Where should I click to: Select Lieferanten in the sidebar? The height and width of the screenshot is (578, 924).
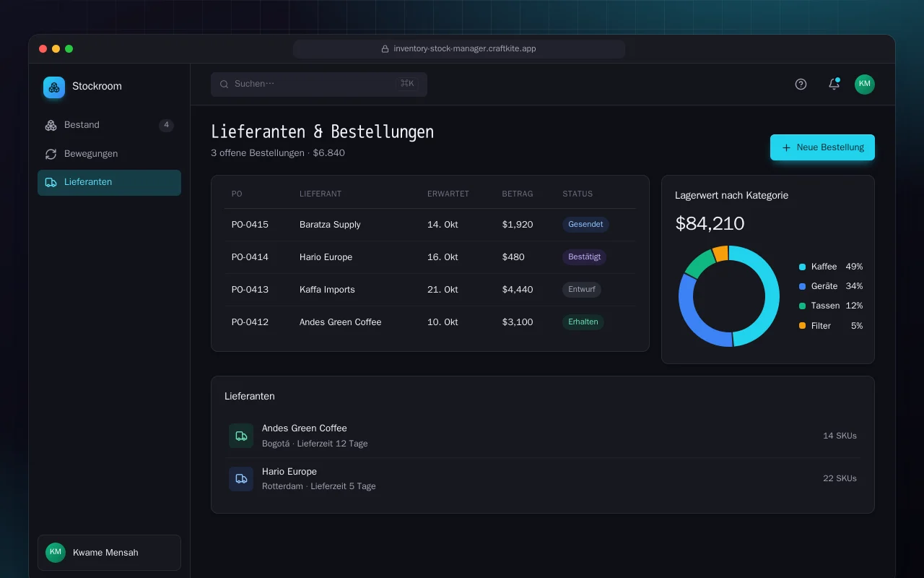point(109,183)
